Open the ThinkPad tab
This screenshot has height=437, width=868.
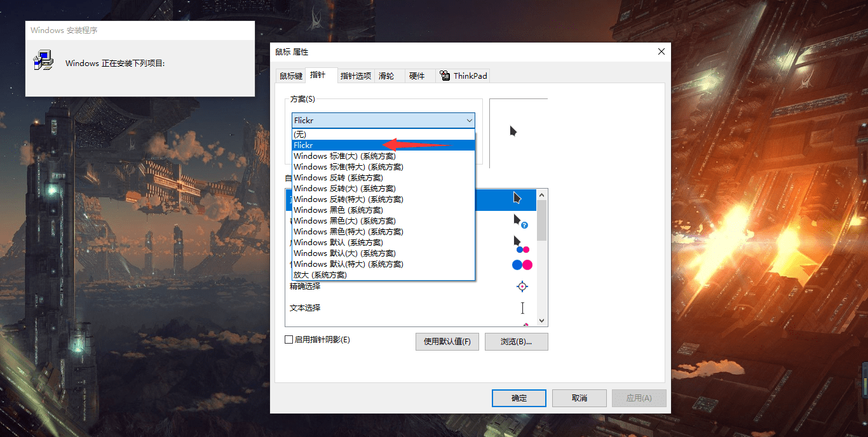[463, 76]
